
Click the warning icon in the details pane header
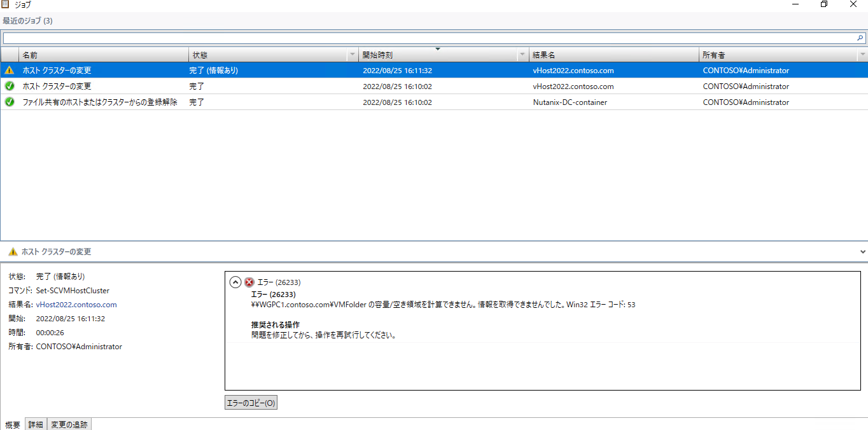pos(13,252)
